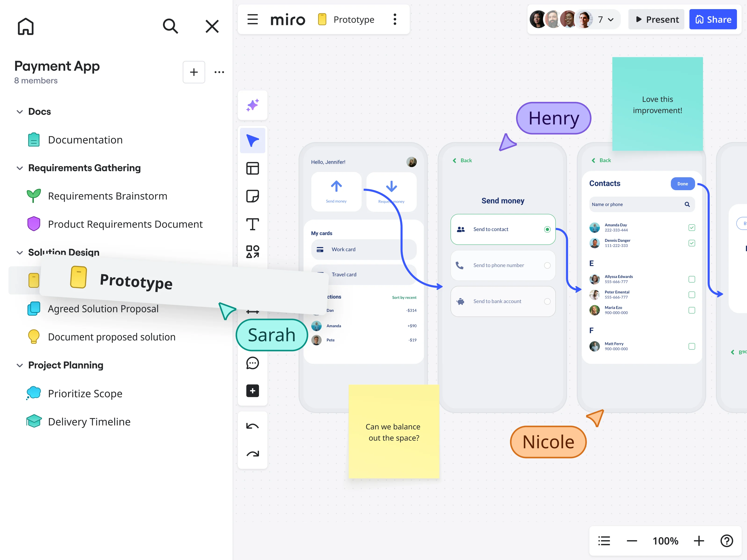The width and height of the screenshot is (747, 560).
Task: Open the comment tool
Action: pyautogui.click(x=252, y=363)
